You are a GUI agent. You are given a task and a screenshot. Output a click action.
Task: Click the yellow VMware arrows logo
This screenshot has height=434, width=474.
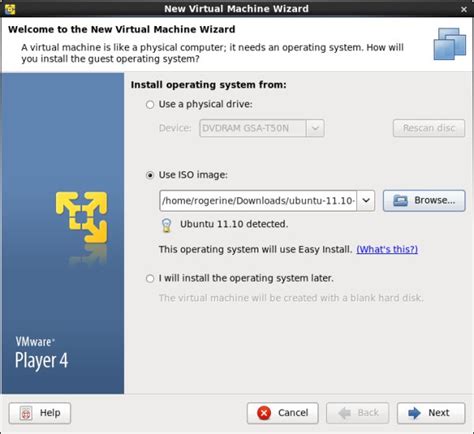pyautogui.click(x=82, y=217)
